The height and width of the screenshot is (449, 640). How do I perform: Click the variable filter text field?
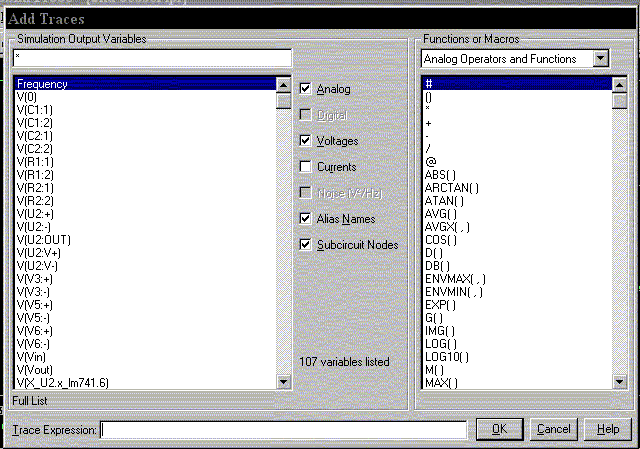coord(151,59)
